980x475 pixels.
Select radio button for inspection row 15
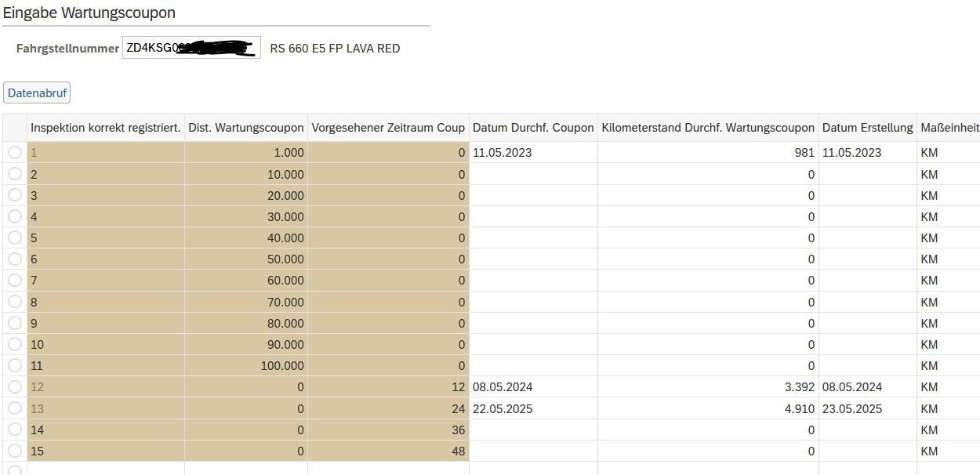click(15, 451)
